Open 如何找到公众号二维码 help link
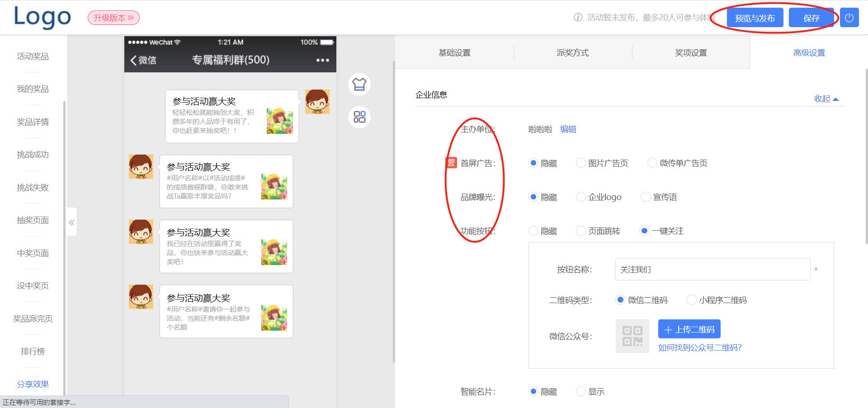The image size is (868, 408). tap(700, 347)
